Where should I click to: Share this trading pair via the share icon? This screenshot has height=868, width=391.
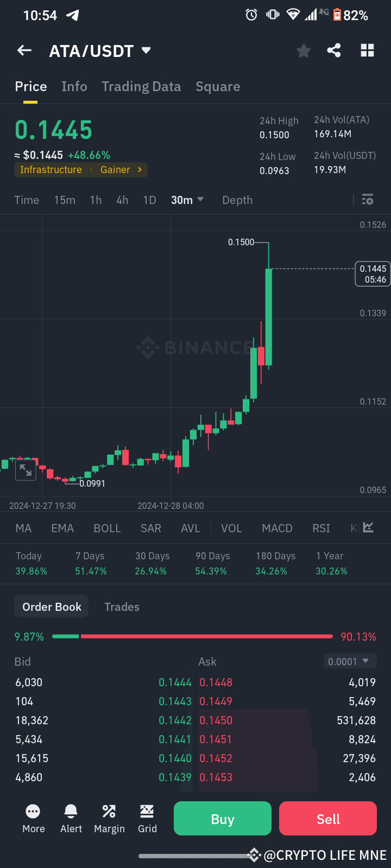[334, 50]
